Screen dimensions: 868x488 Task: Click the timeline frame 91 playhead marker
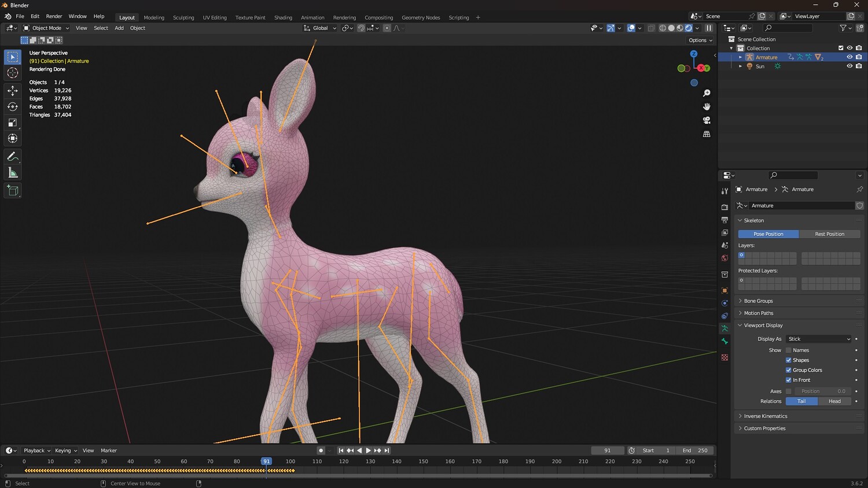click(266, 461)
